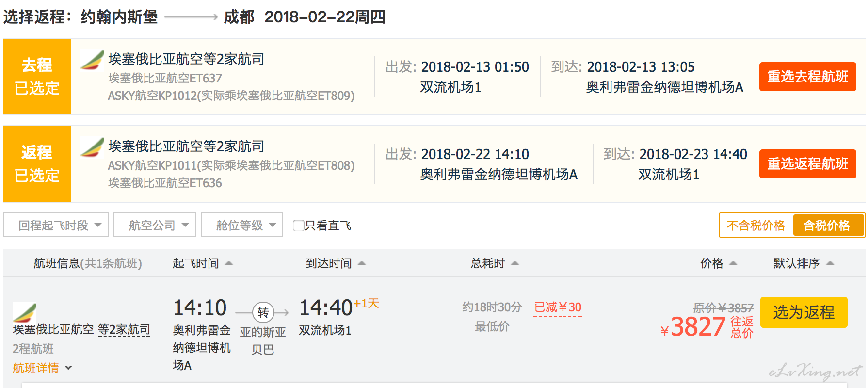The height and width of the screenshot is (388, 868).
Task: Switch to 含税价格 tax-included pricing
Action: [x=827, y=226]
